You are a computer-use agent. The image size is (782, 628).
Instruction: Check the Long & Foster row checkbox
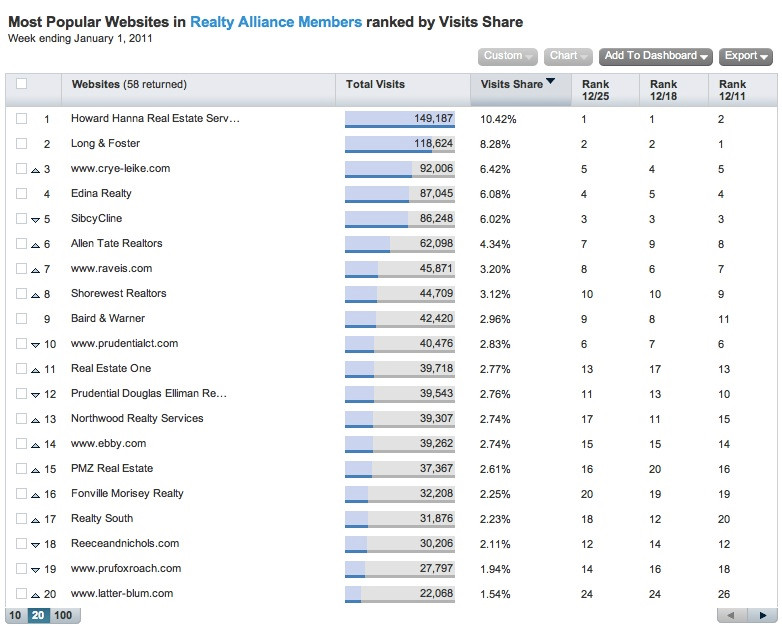pyautogui.click(x=21, y=143)
